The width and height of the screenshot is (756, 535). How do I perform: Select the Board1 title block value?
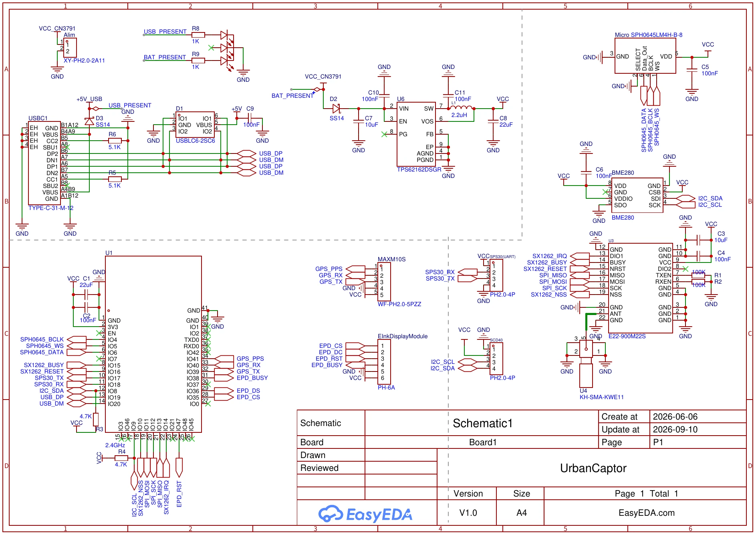pyautogui.click(x=483, y=442)
